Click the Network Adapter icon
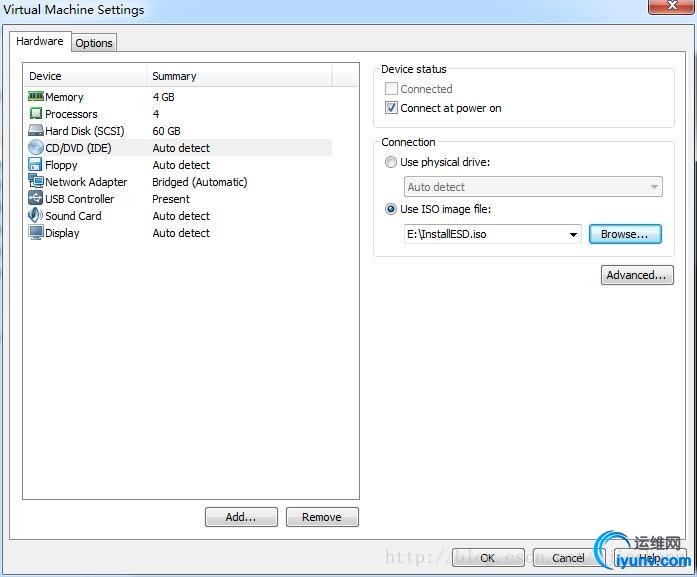This screenshot has height=577, width=697. click(36, 181)
